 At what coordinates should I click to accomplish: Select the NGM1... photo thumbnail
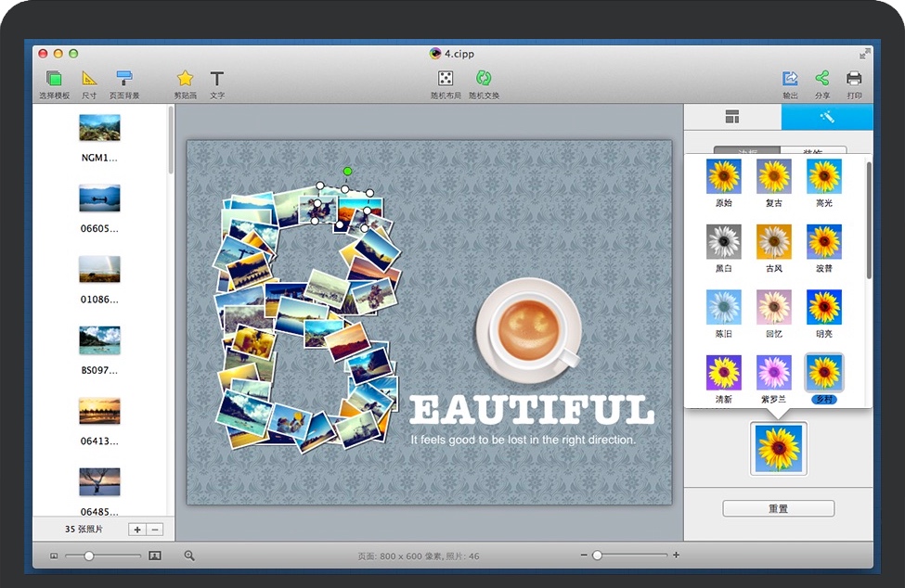(99, 128)
